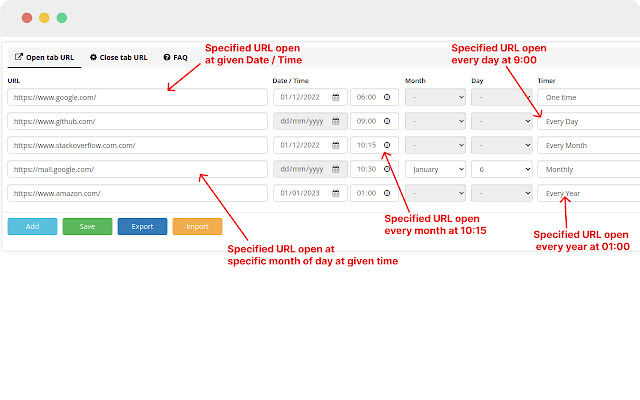This screenshot has width=640, height=400.
Task: Expand Day dropdown in github.com row
Action: pyautogui.click(x=502, y=121)
